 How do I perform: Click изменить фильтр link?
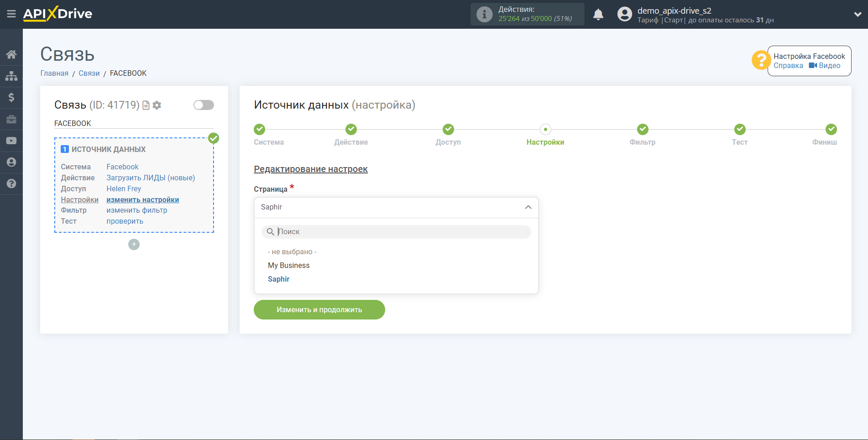(136, 210)
